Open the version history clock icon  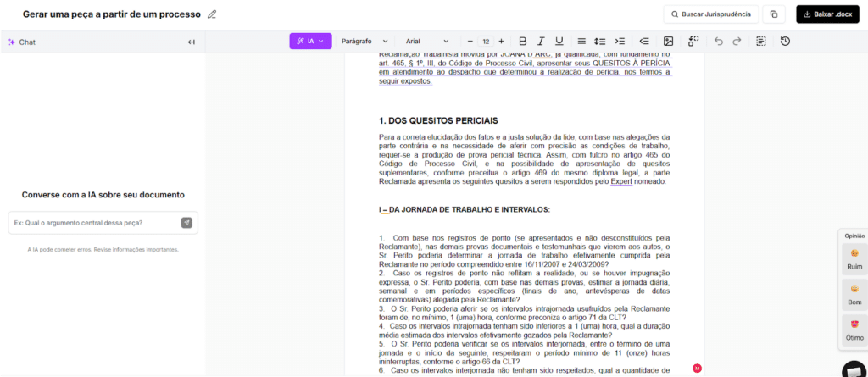pos(785,41)
